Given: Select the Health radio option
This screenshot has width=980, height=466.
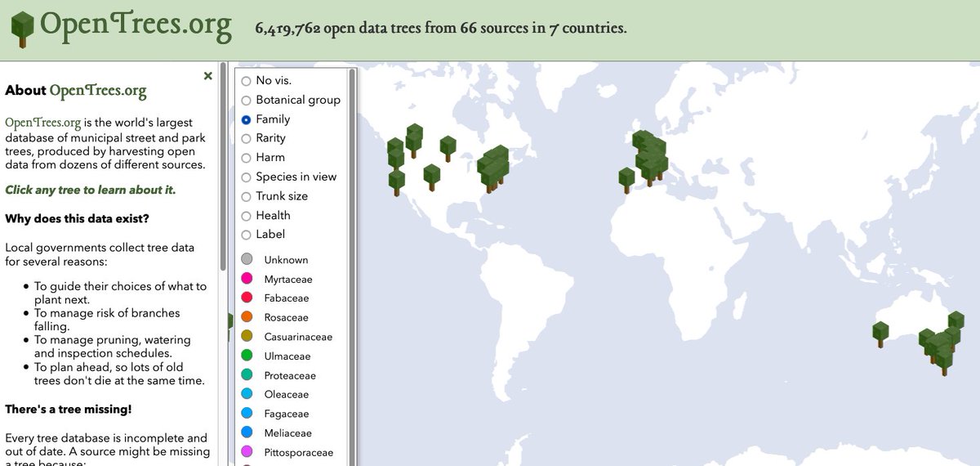Looking at the screenshot, I should point(247,215).
